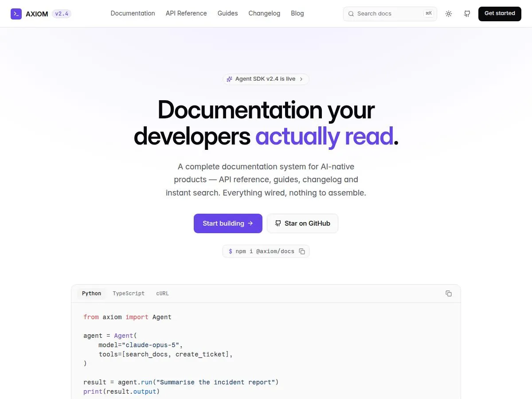
Task: Click the 'npm i @axiom/docs' command text
Action: pyautogui.click(x=265, y=251)
